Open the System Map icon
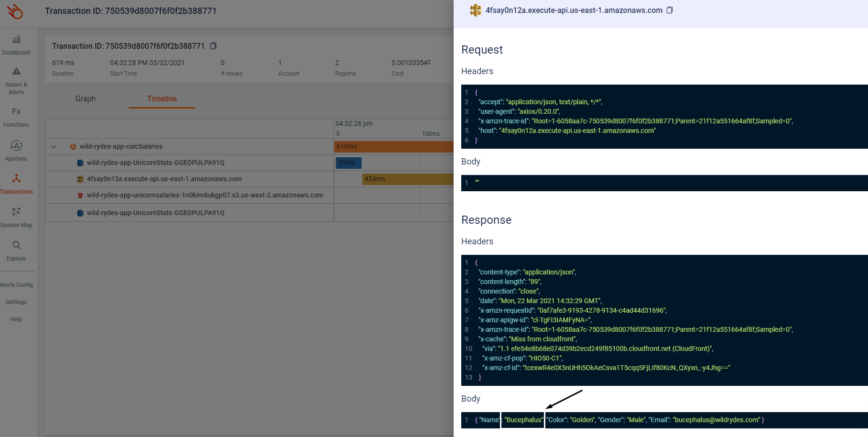This screenshot has height=437, width=868. [x=16, y=211]
